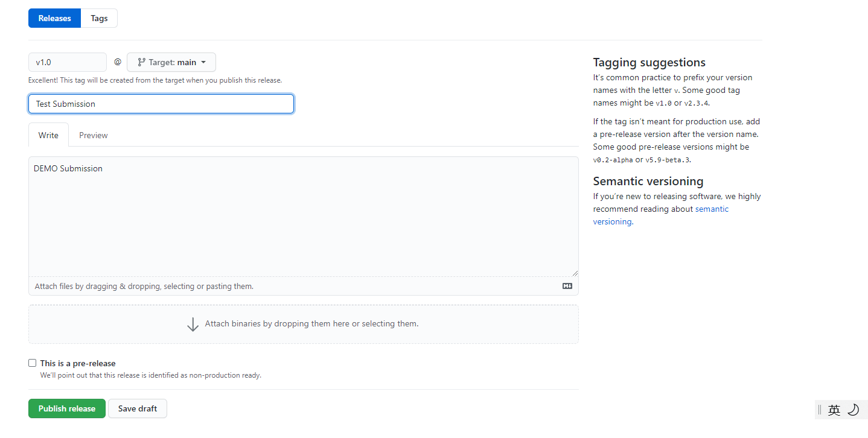Click into the Test Submission title field
Image resolution: width=868 pixels, height=438 pixels.
point(161,104)
